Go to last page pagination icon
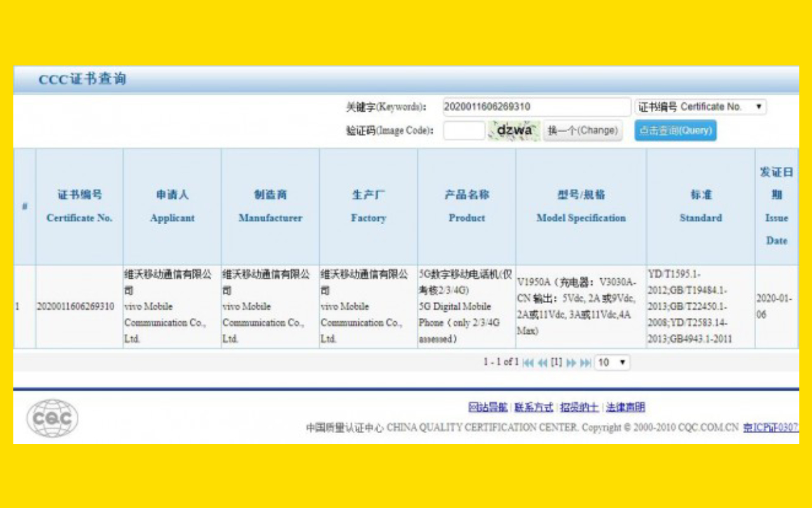The image size is (812, 508). [586, 363]
